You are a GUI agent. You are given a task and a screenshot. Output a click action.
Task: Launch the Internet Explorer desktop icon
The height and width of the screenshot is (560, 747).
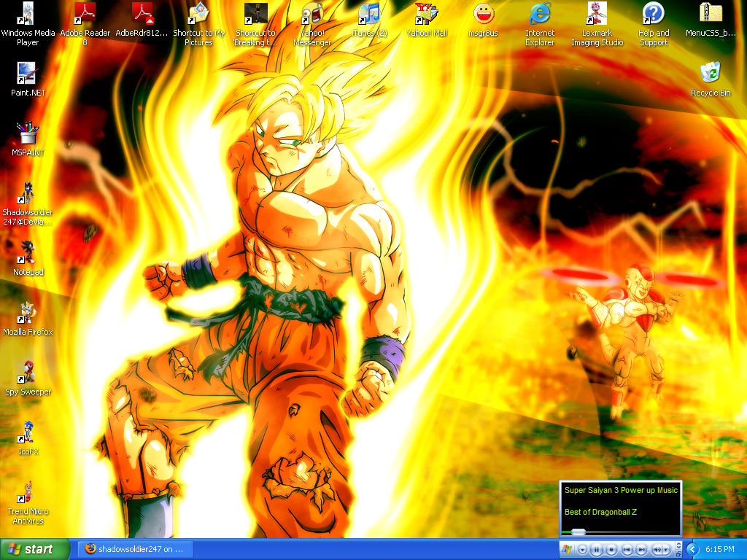click(x=540, y=24)
